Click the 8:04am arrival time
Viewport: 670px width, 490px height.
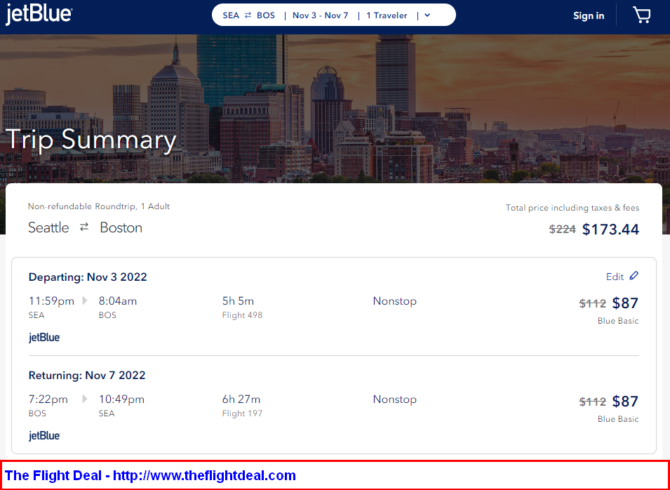click(x=118, y=301)
